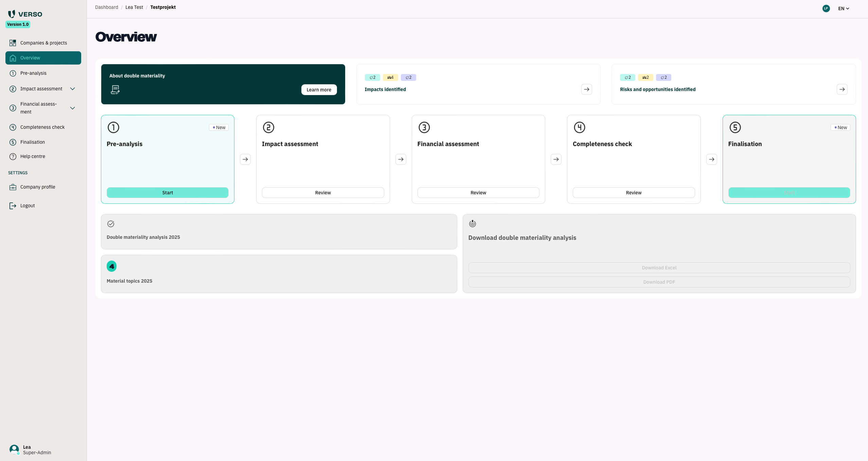Click the Impacts identified label
Image resolution: width=868 pixels, height=461 pixels.
(385, 89)
